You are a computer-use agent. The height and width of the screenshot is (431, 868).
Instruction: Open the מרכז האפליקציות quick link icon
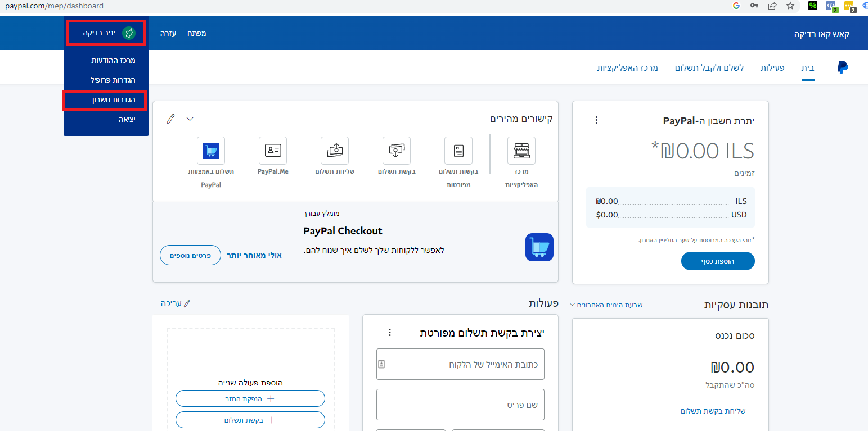pyautogui.click(x=521, y=150)
